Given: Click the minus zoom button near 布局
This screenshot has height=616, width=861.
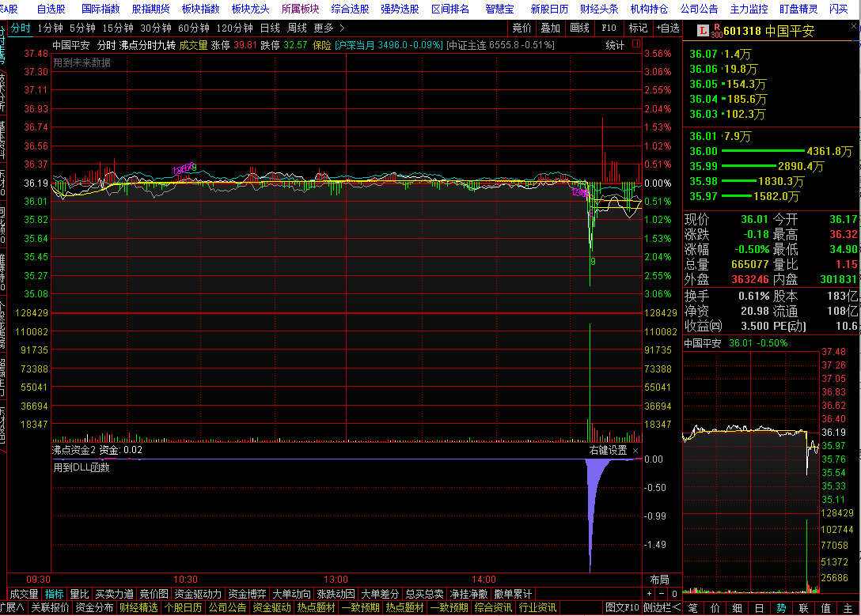Looking at the screenshot, I should (x=662, y=594).
